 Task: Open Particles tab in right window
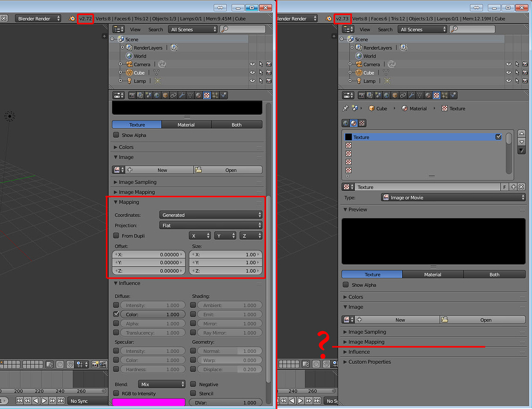click(x=445, y=96)
